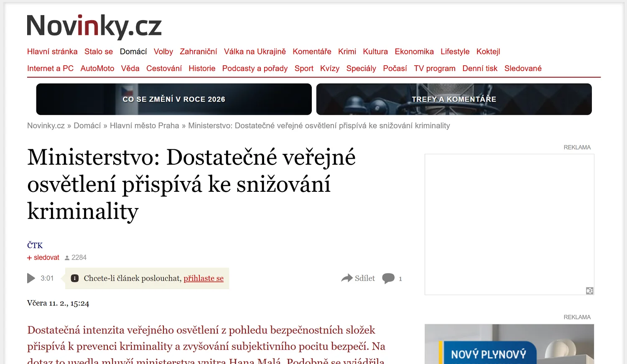
Task: Open Trefy a komentáře banner
Action: coord(454,99)
